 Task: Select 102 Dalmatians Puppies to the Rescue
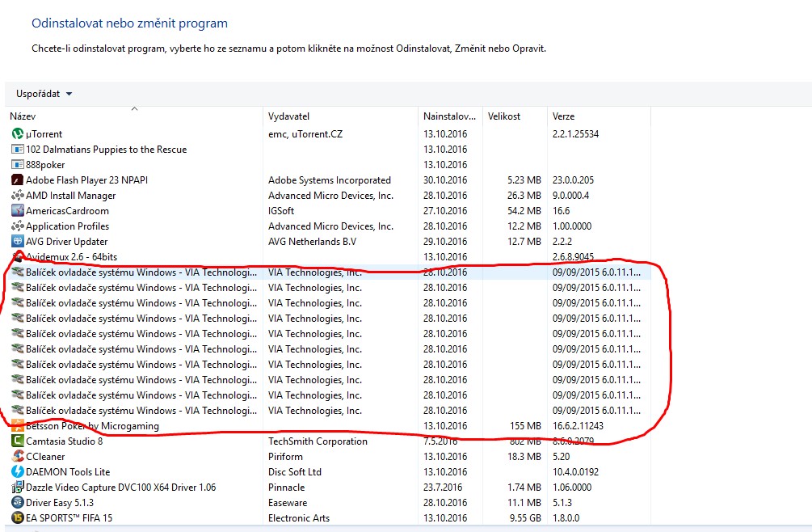pyautogui.click(x=106, y=150)
